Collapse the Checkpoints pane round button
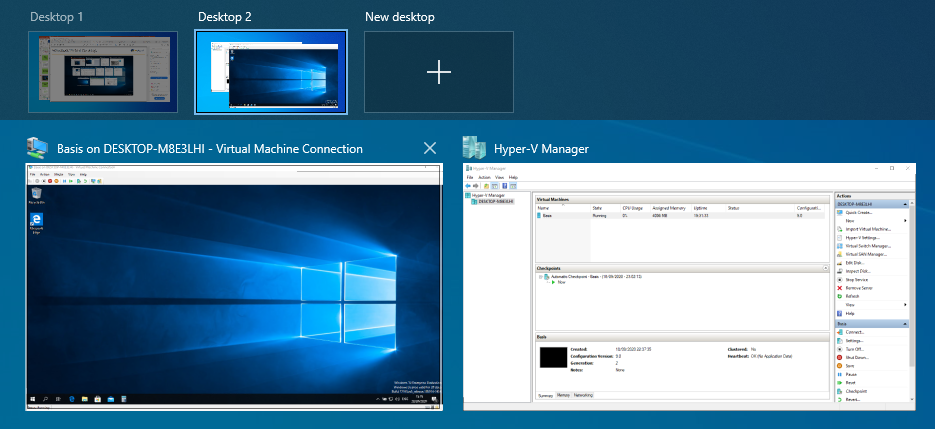This screenshot has width=935, height=429. pyautogui.click(x=826, y=268)
